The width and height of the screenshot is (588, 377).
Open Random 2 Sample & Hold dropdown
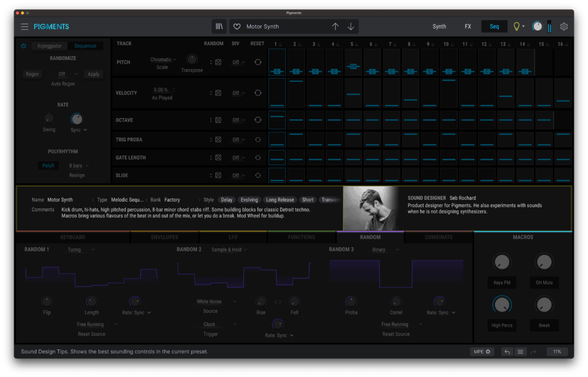coord(229,250)
